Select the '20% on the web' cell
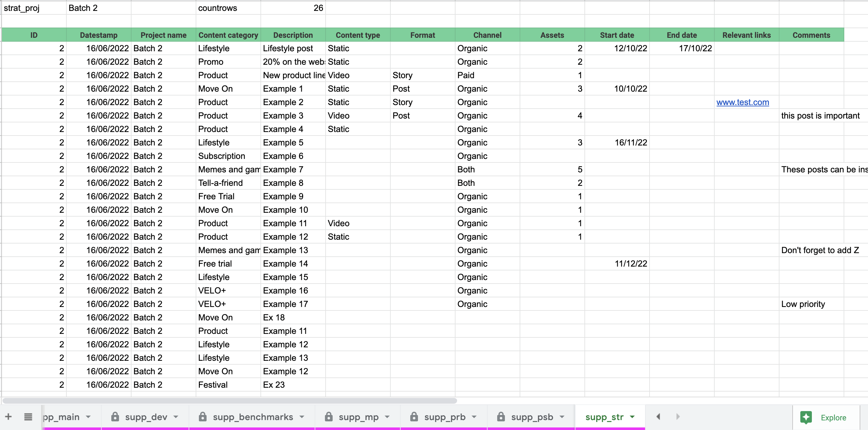The image size is (868, 430). [293, 62]
